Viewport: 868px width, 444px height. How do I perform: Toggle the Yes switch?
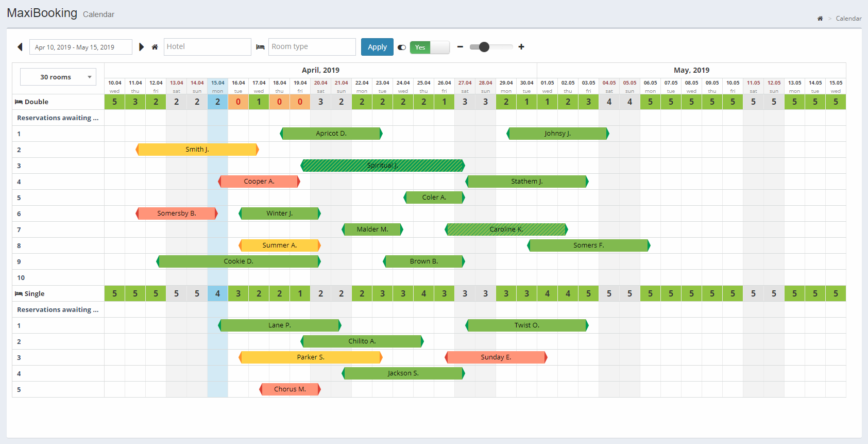[x=430, y=47]
